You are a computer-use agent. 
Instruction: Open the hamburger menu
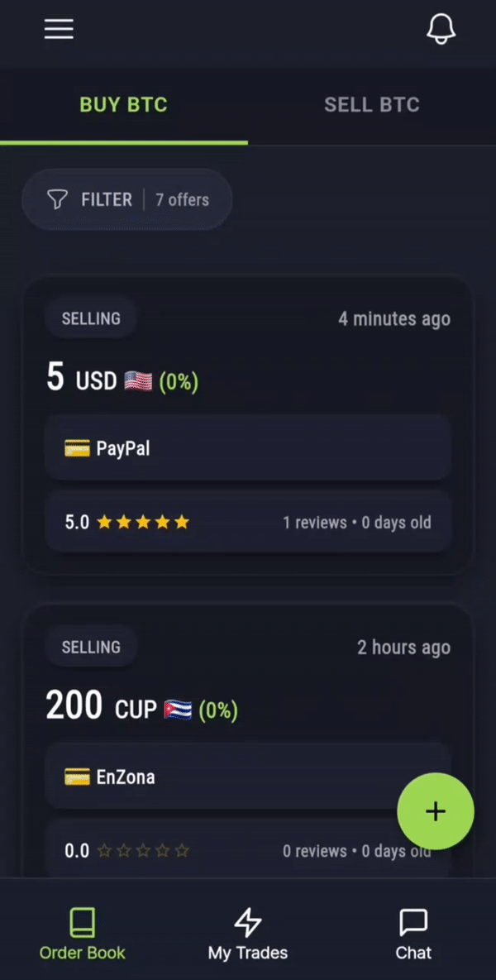pos(59,29)
